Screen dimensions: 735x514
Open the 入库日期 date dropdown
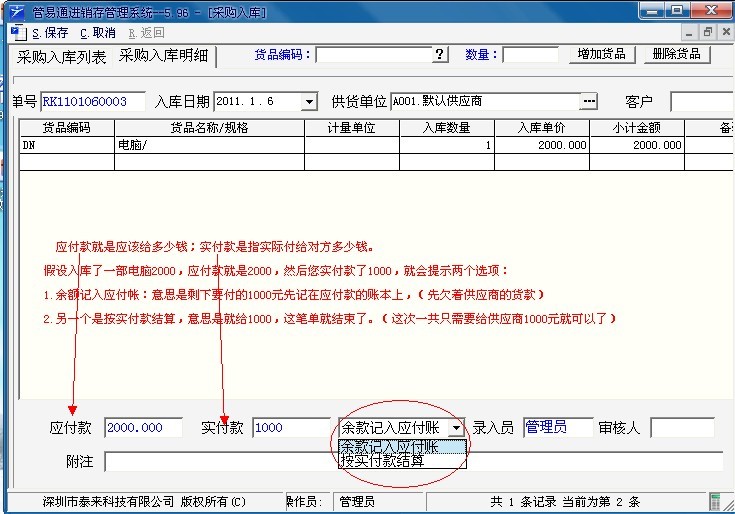pos(309,102)
